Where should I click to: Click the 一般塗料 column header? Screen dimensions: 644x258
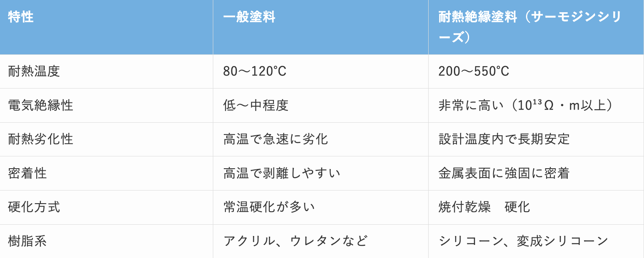[x=320, y=27]
